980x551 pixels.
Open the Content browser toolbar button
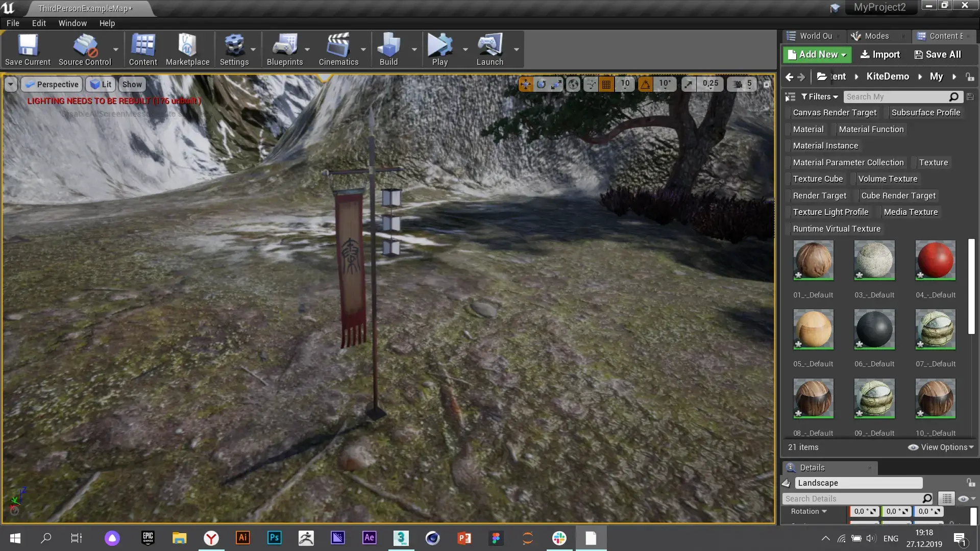click(143, 49)
